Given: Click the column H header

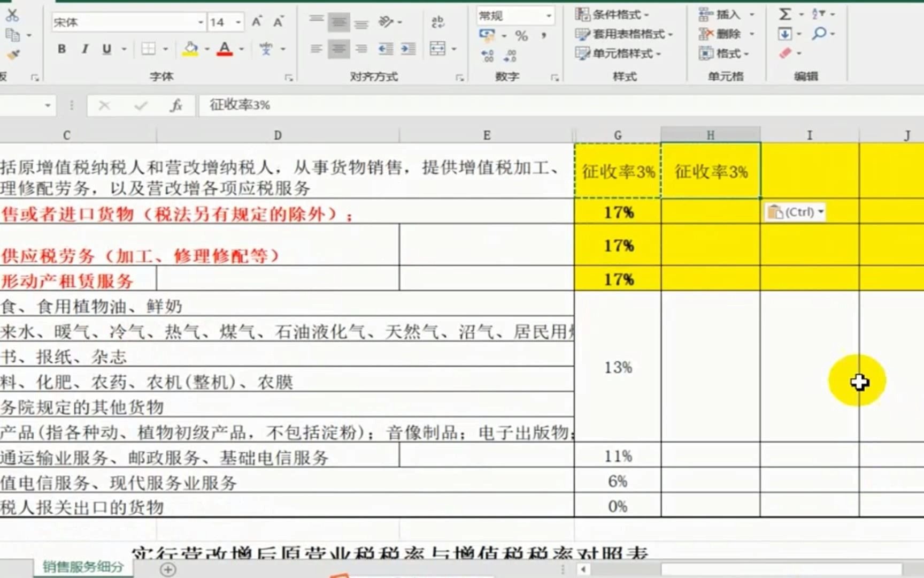Looking at the screenshot, I should [x=710, y=135].
